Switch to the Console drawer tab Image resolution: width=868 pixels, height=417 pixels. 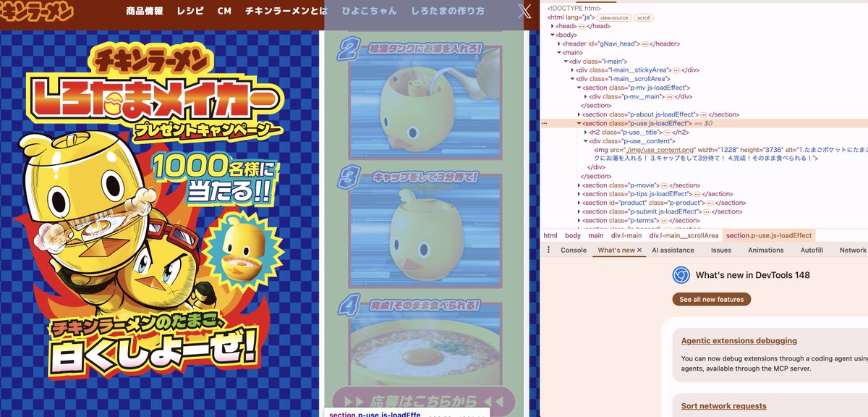[x=574, y=250]
